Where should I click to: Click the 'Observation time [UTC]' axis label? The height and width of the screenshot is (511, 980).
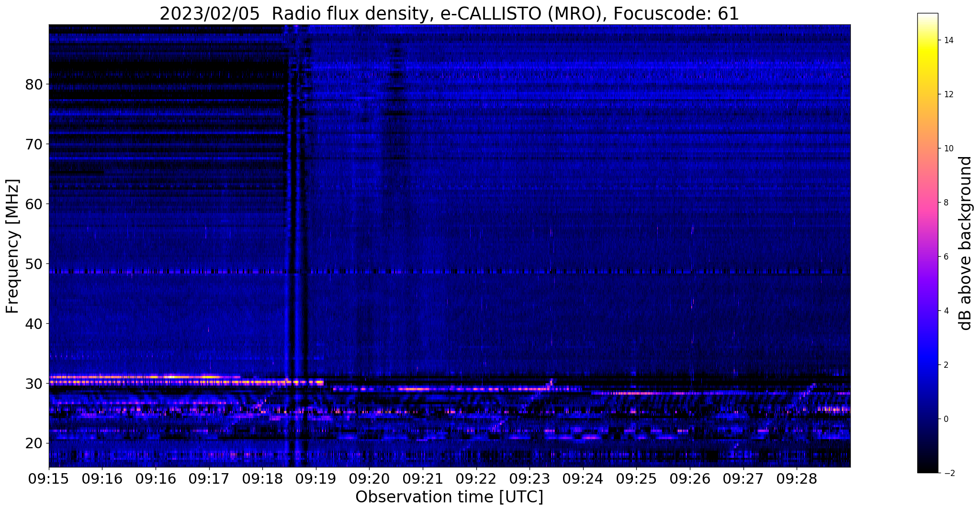pos(449,497)
